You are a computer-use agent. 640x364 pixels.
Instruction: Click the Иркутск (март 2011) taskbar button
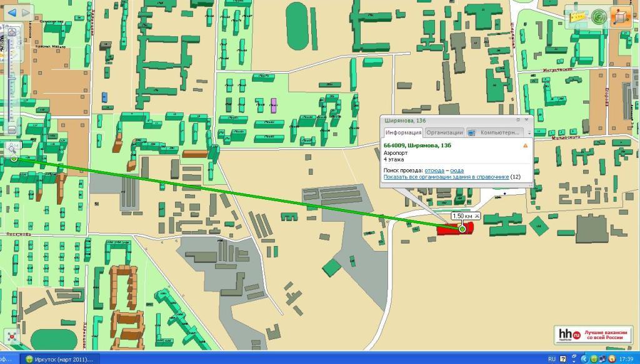[x=59, y=359]
